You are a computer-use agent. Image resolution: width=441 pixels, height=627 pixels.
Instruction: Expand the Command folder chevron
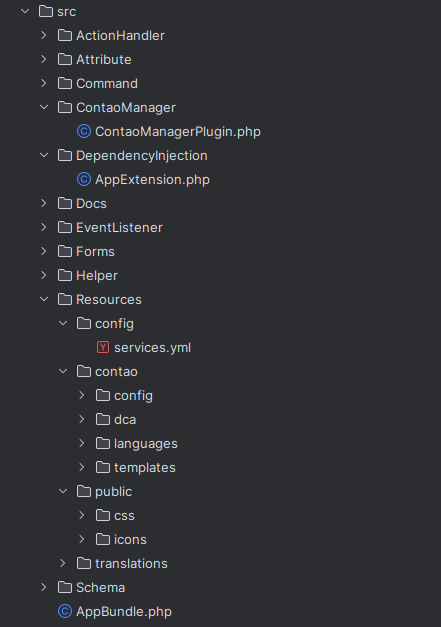(x=44, y=83)
